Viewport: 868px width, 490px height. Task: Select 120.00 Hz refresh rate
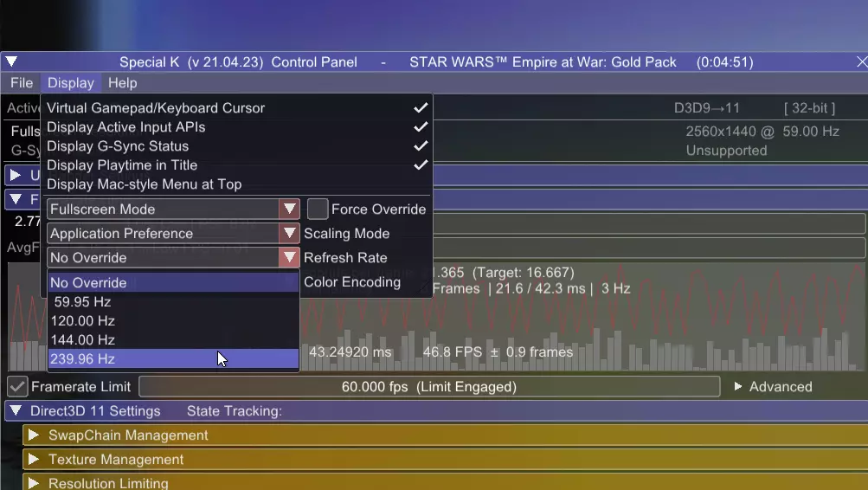(173, 320)
